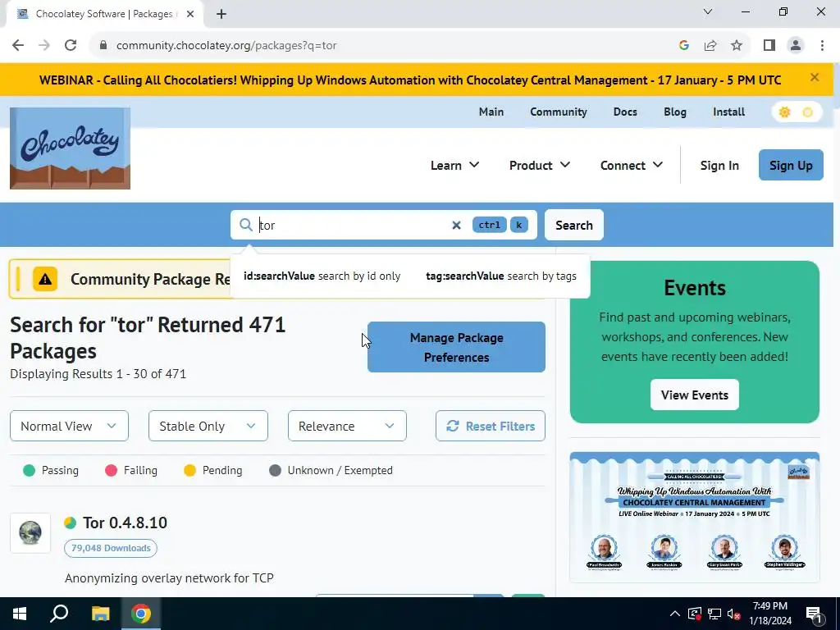Show hidden system tray icons
The width and height of the screenshot is (840, 630).
point(675,614)
